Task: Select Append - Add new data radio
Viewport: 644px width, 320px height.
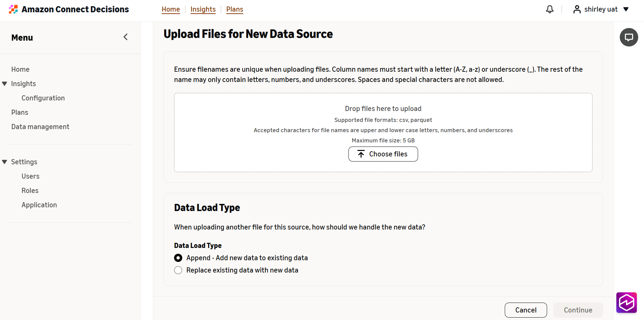Action: tap(178, 258)
